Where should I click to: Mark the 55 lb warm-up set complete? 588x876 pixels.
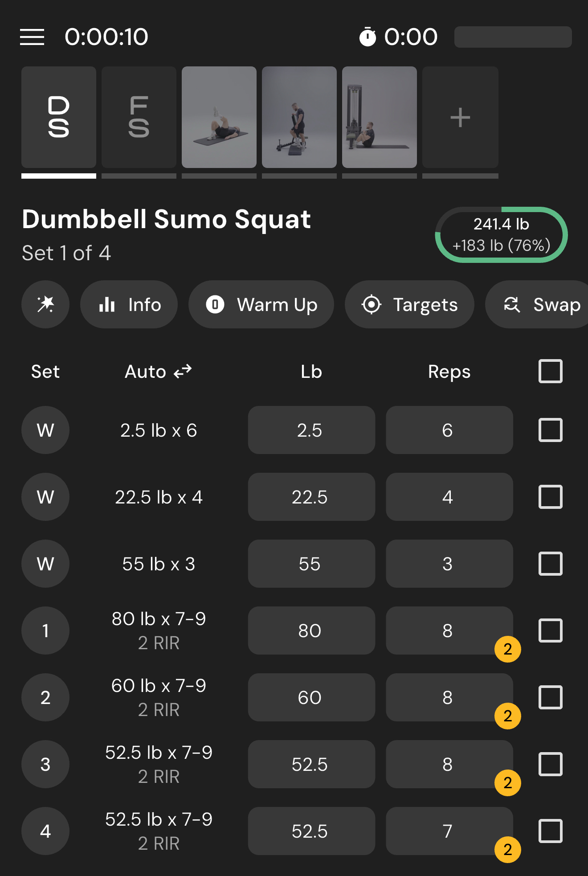[551, 564]
